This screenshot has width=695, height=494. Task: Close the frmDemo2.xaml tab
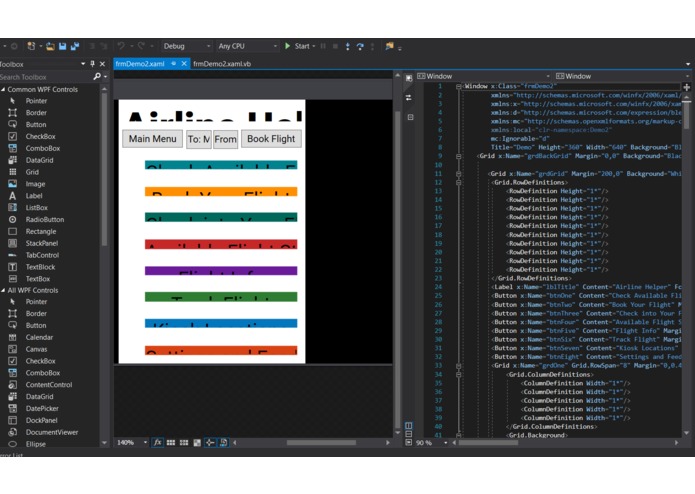point(184,64)
